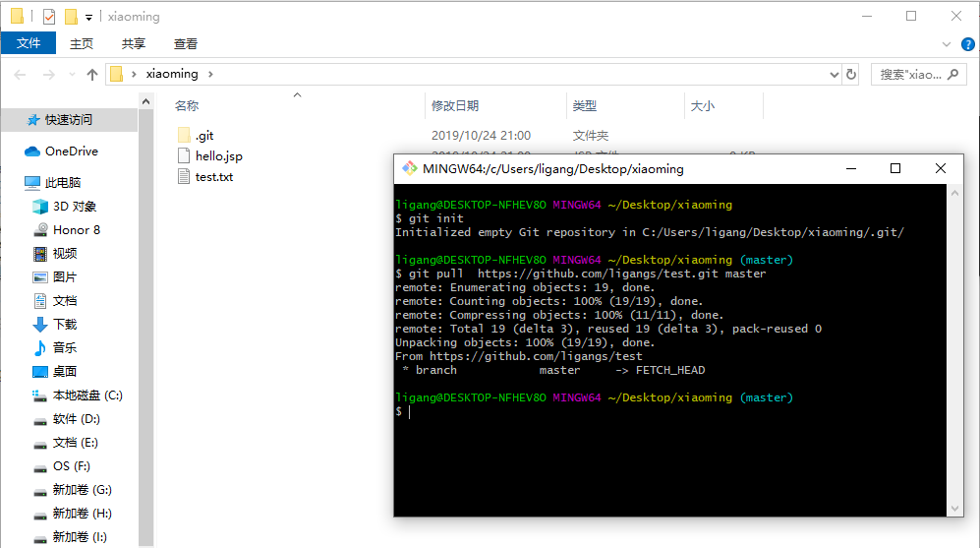Open the 图片 folder

(64, 276)
